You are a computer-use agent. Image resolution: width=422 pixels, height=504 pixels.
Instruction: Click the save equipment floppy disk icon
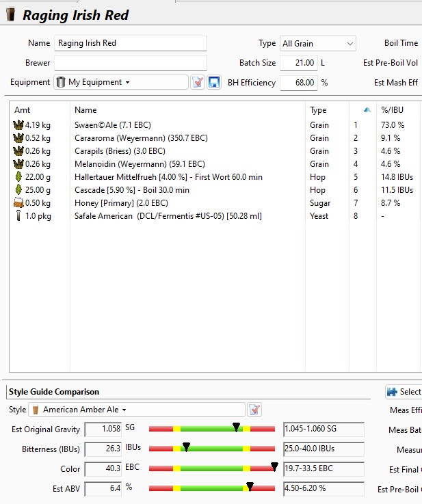click(x=214, y=82)
